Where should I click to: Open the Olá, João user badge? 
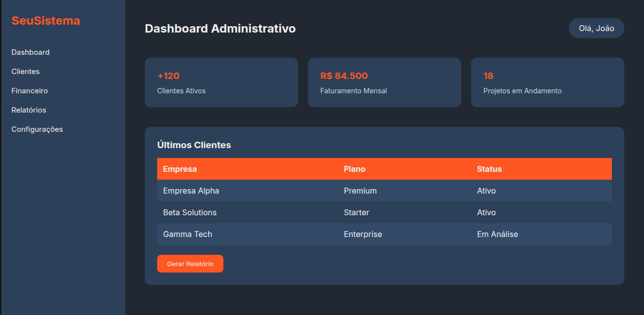click(x=596, y=28)
